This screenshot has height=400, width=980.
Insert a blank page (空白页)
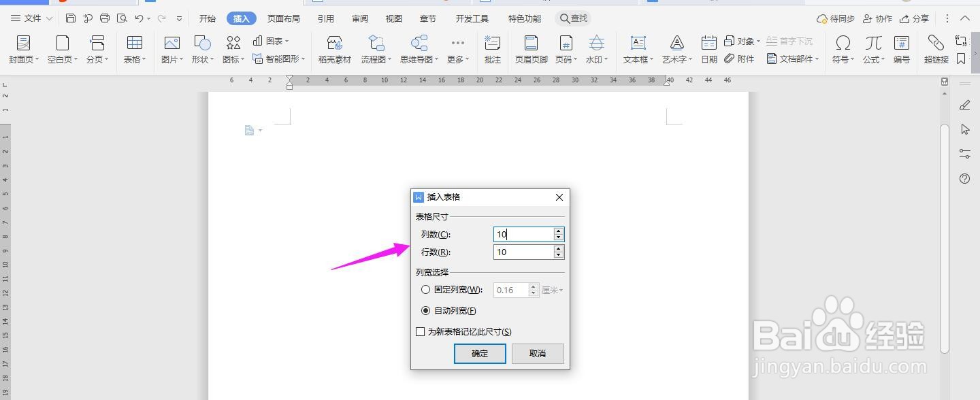click(x=63, y=50)
